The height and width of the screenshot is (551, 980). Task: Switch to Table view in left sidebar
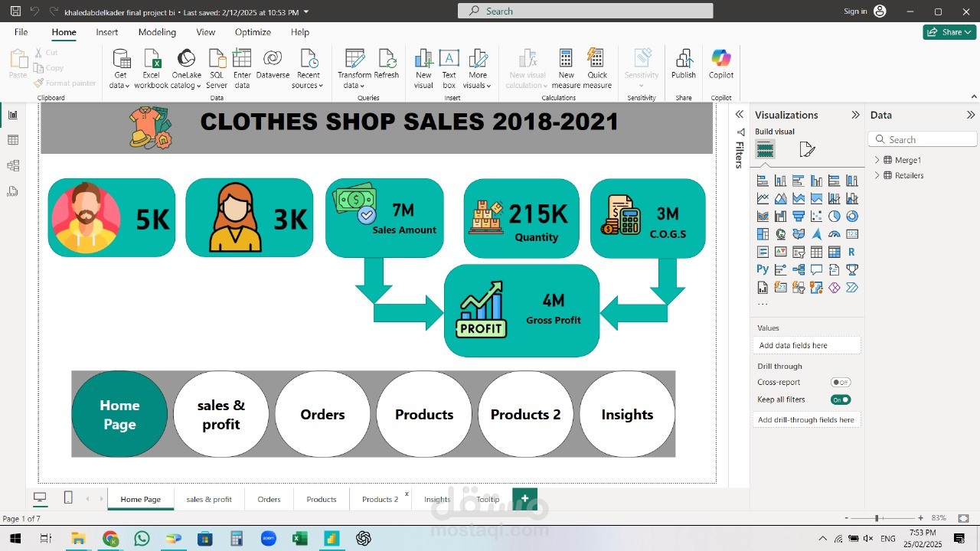tap(13, 140)
